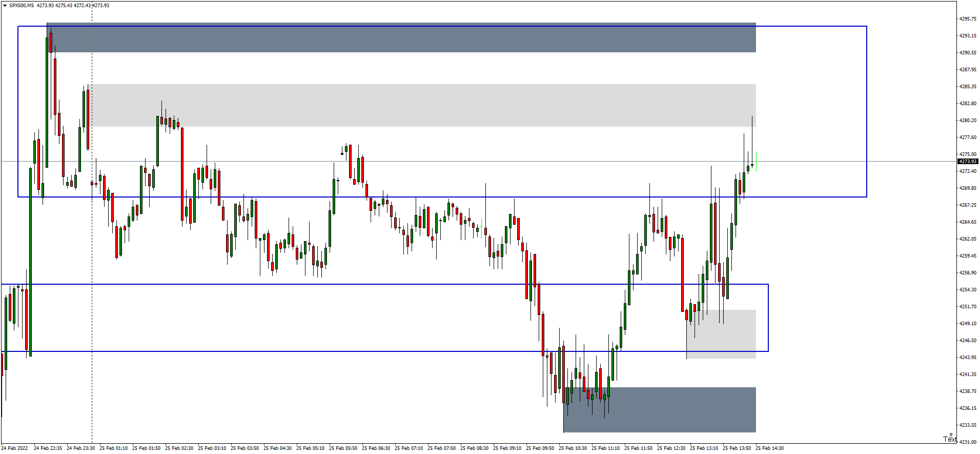Click the 25 Feb 13:10 time label
980x454 pixels.
[x=704, y=448]
